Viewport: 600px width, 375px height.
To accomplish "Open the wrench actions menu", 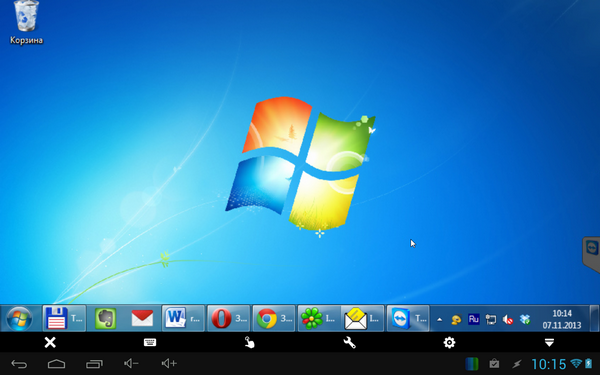I will point(349,342).
